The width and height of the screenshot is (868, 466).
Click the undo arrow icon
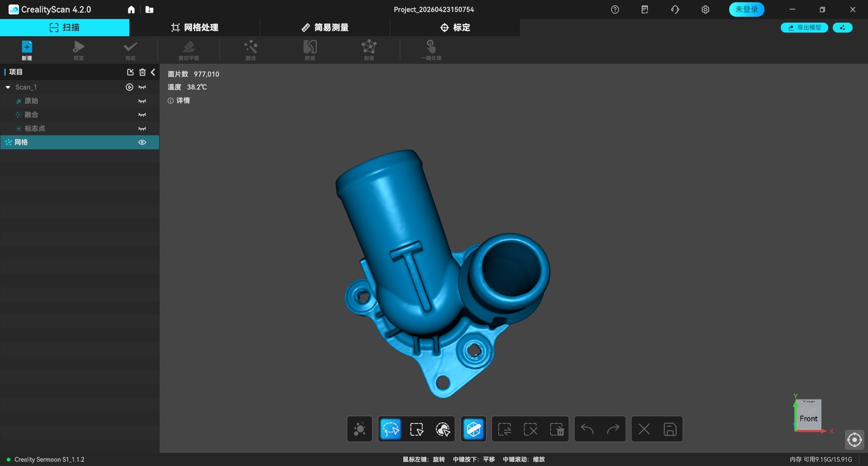click(587, 429)
